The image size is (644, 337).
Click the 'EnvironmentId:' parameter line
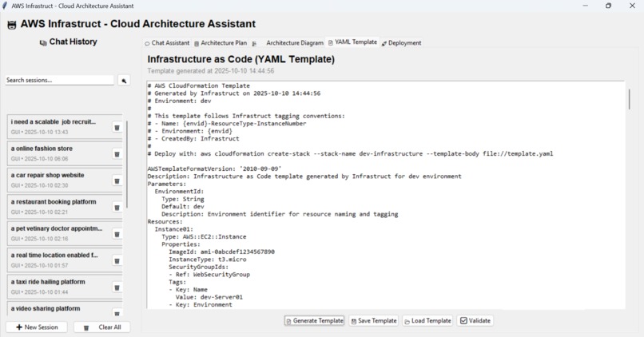pyautogui.click(x=179, y=192)
